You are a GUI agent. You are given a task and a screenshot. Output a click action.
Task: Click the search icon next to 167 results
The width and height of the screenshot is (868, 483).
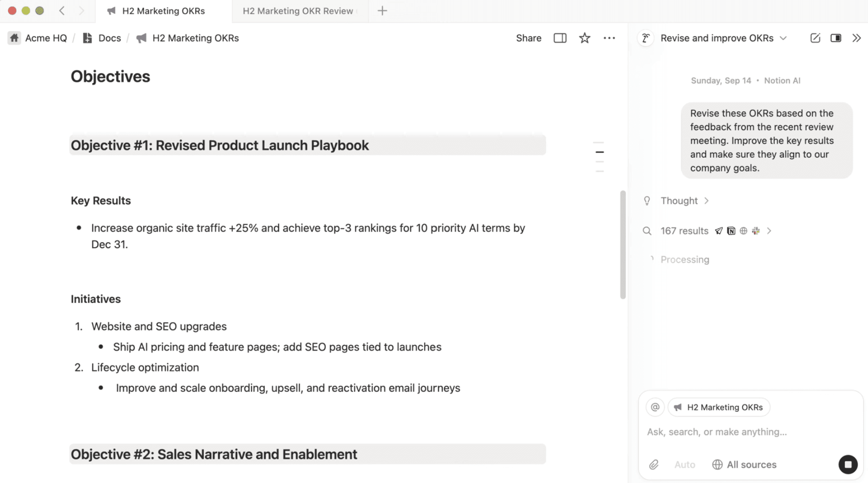tap(647, 231)
